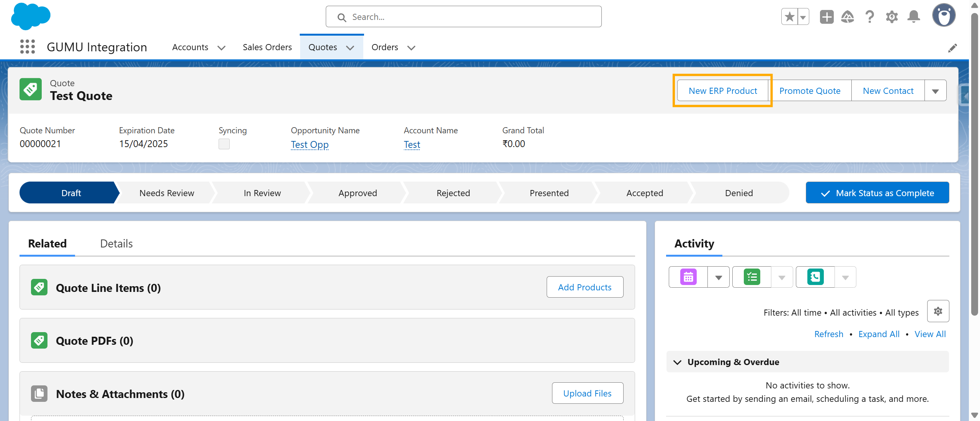The width and height of the screenshot is (980, 421).
Task: Select the Approved status stage
Action: tap(358, 193)
